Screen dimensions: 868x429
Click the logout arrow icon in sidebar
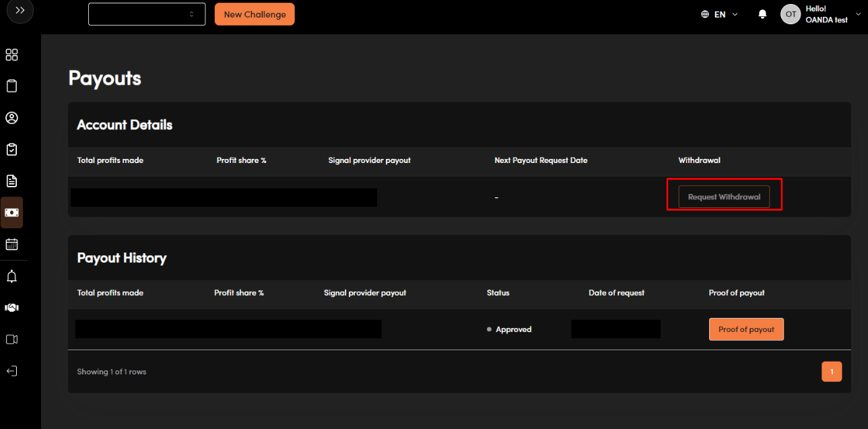[x=11, y=371]
